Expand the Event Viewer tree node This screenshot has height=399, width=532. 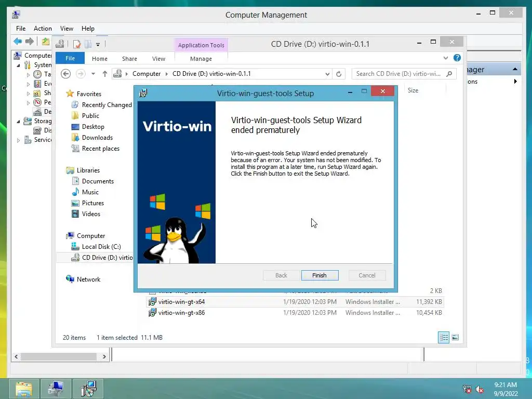tap(28, 84)
